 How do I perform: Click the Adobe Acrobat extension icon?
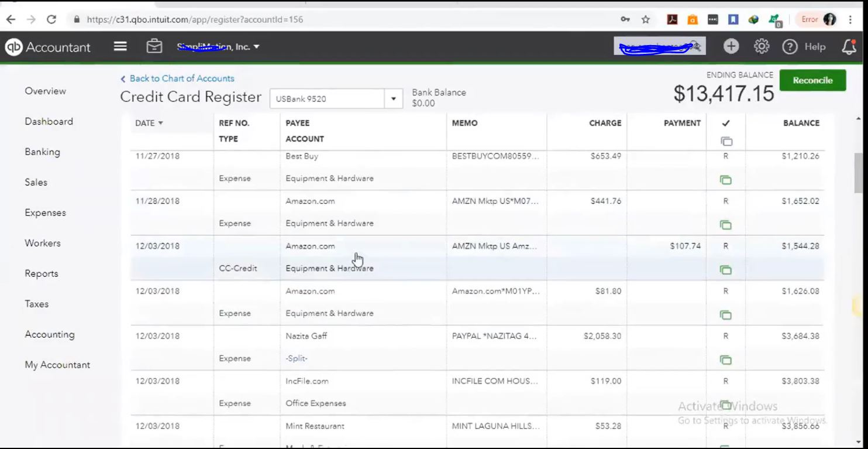673,19
